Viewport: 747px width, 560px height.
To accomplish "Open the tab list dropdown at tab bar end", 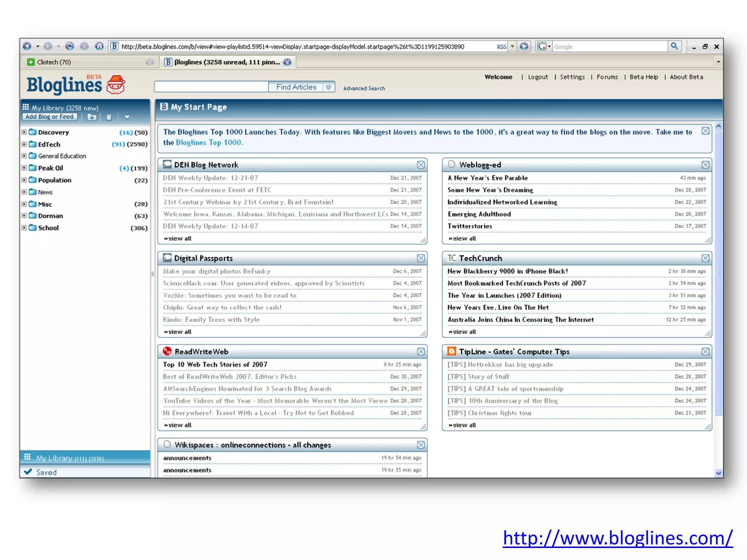I will pyautogui.click(x=718, y=62).
